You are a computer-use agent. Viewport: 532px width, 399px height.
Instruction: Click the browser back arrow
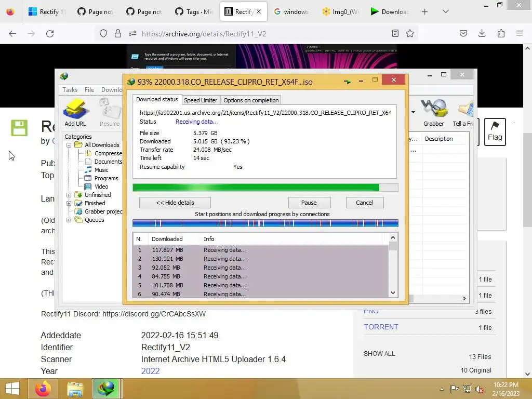(12, 34)
